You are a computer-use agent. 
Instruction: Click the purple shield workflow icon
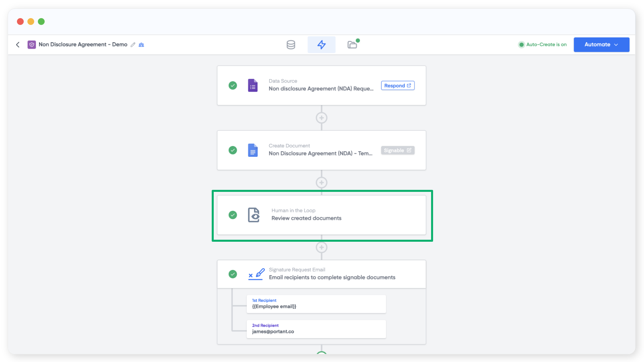(32, 45)
